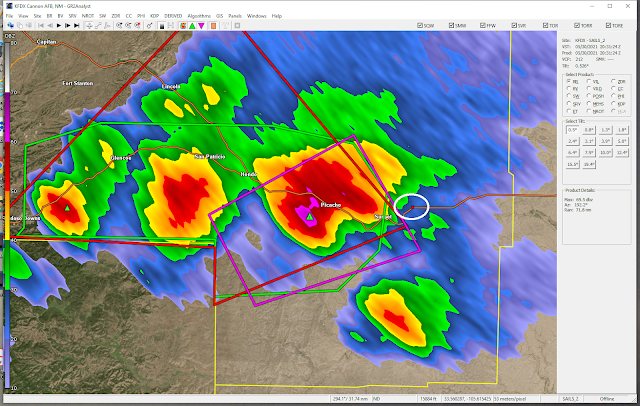Click the square outline toolbar icon
Screen dimensions: 640x406
point(237,25)
